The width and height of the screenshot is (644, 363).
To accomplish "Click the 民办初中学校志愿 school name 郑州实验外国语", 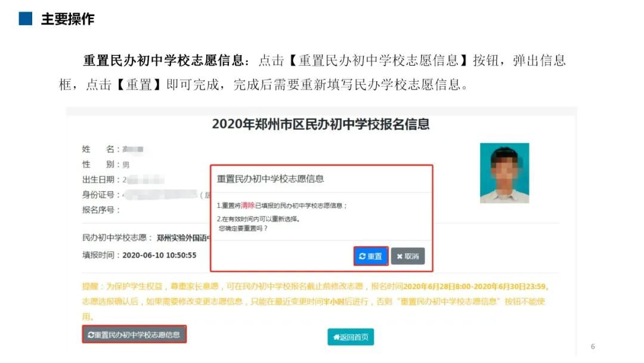I will (183, 238).
